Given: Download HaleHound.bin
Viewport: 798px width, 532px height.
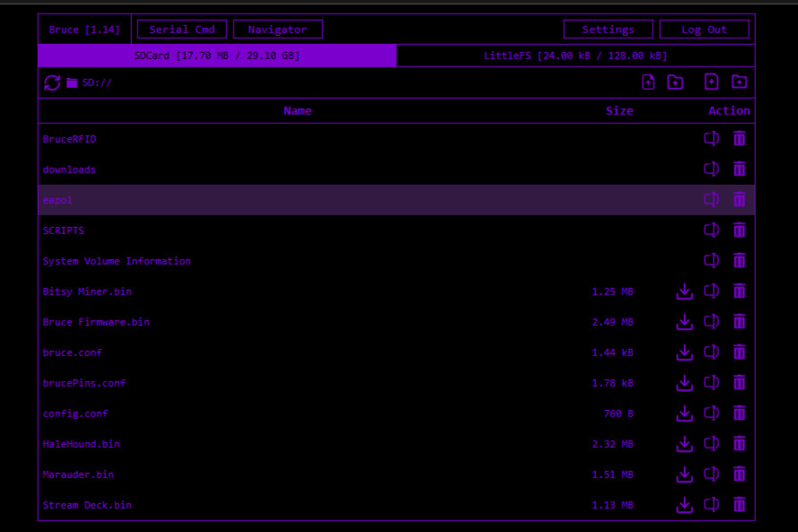Looking at the screenshot, I should point(685,444).
